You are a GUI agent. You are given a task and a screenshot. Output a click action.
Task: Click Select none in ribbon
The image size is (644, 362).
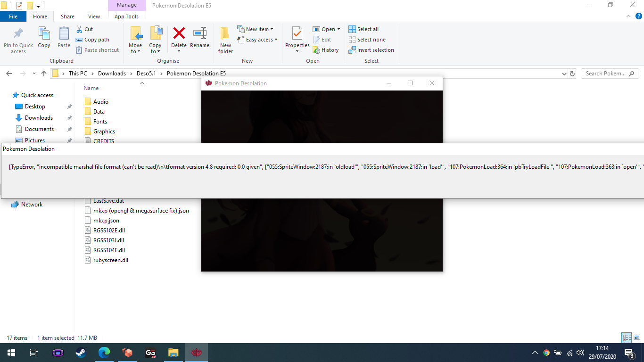[x=367, y=40]
